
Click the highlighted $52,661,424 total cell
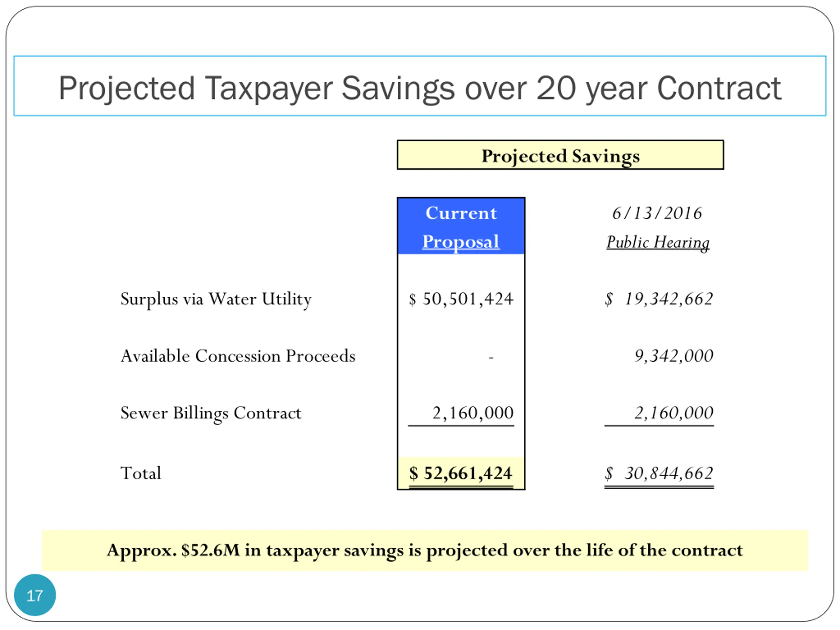(461, 473)
